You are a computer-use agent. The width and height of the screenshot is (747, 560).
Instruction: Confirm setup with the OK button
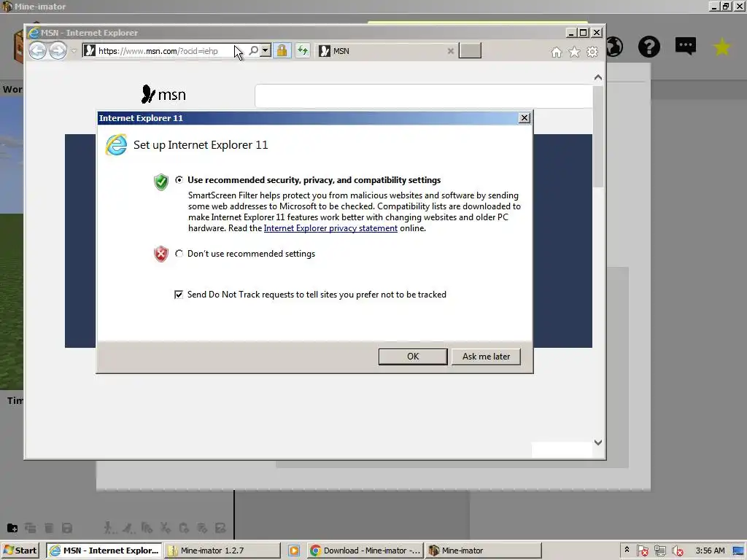click(413, 357)
